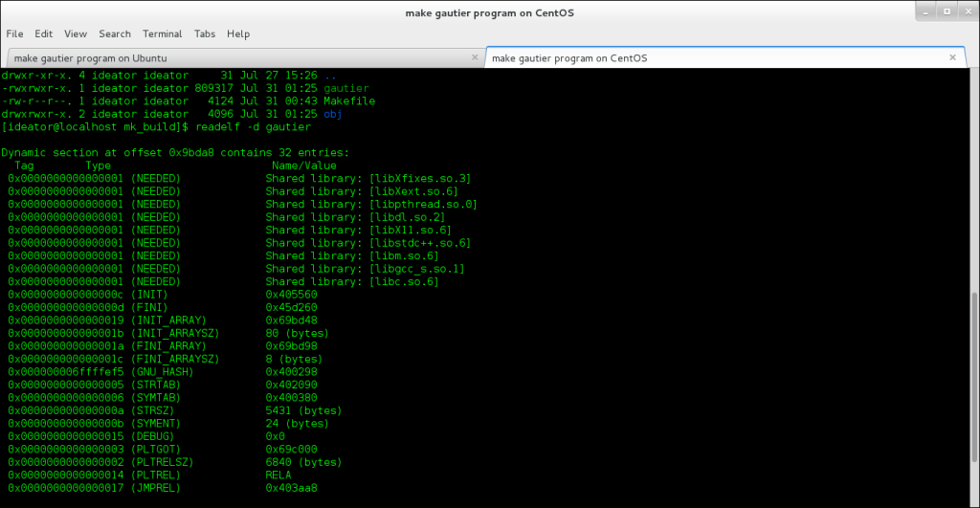Click the window title text
980x508 pixels.
click(489, 12)
